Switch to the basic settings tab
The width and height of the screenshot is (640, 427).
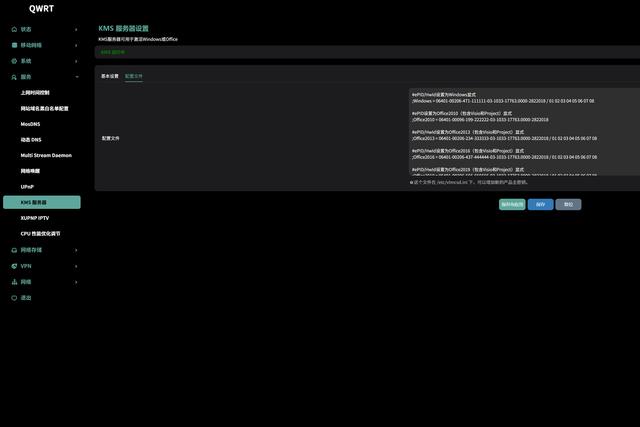click(110, 76)
